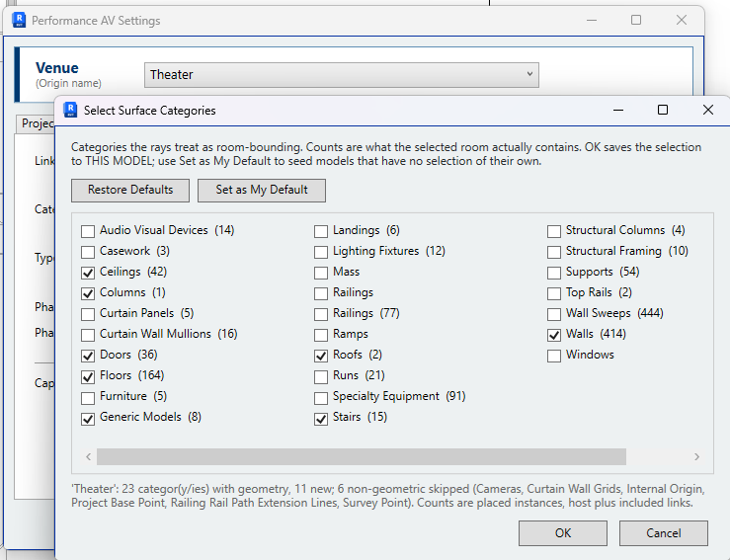Check the Casework category
The height and width of the screenshot is (560, 730).
click(x=88, y=252)
